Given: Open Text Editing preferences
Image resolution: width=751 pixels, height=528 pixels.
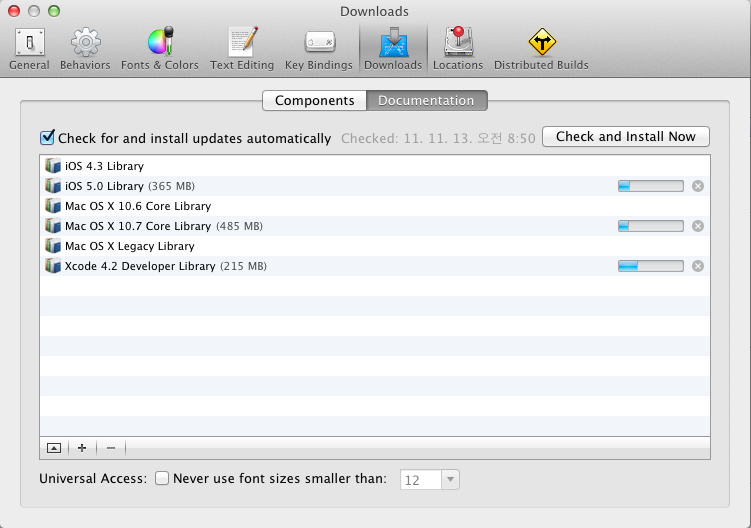Looking at the screenshot, I should pyautogui.click(x=242, y=49).
